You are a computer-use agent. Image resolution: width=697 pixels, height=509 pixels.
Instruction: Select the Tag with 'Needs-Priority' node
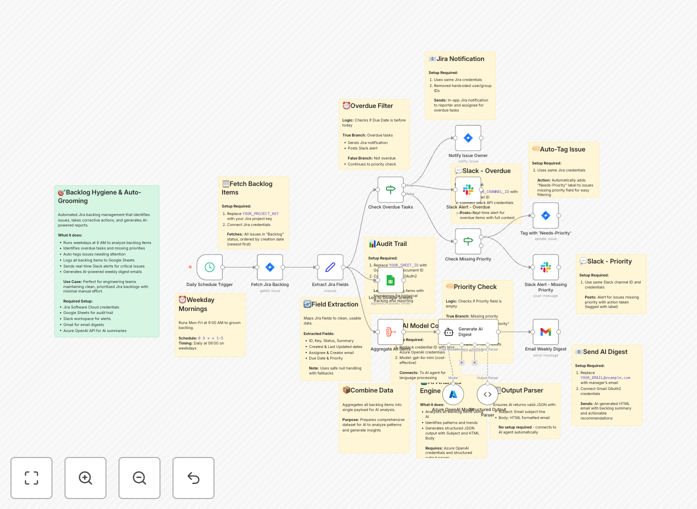pos(545,216)
